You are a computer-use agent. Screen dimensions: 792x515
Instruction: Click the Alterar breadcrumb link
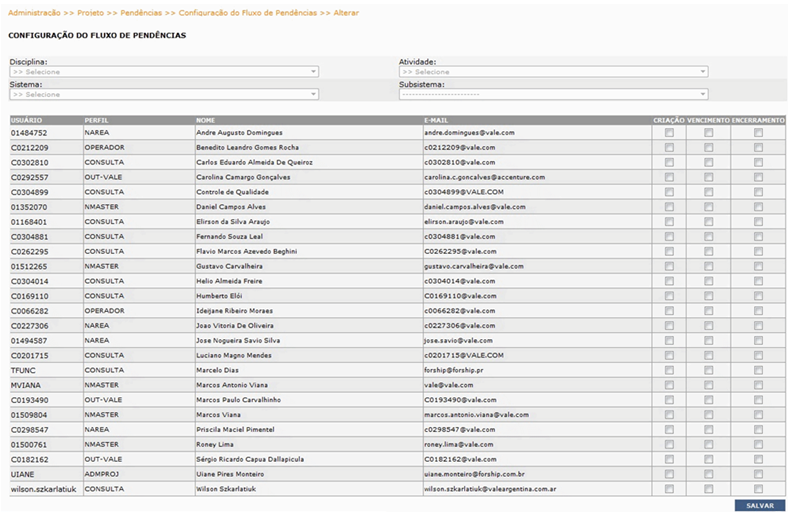[x=346, y=13]
